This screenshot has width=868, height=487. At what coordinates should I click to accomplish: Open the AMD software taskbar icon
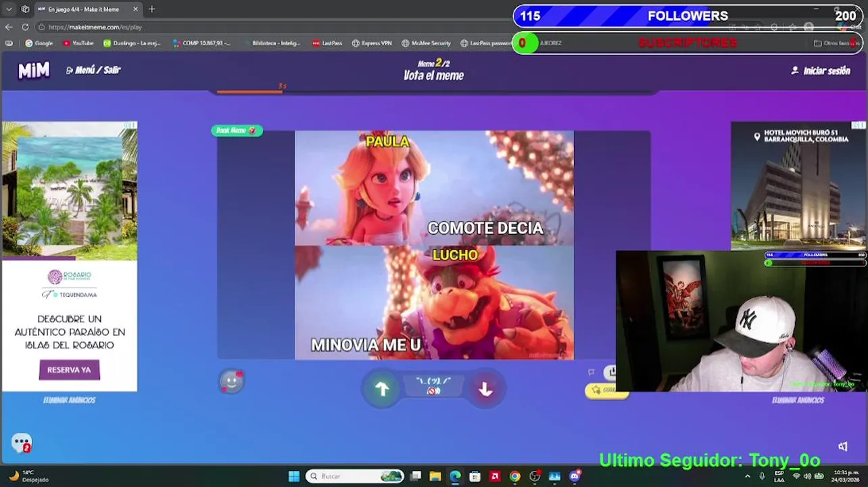pyautogui.click(x=495, y=476)
